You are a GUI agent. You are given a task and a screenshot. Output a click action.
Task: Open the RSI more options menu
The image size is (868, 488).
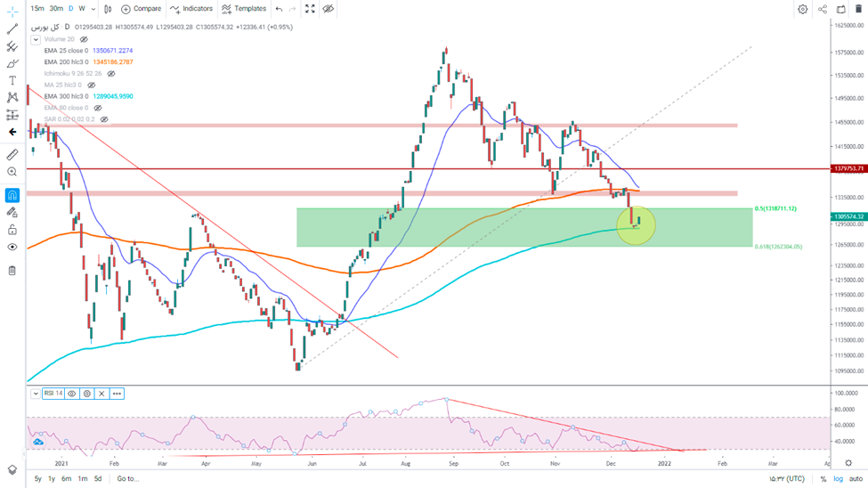click(x=117, y=394)
